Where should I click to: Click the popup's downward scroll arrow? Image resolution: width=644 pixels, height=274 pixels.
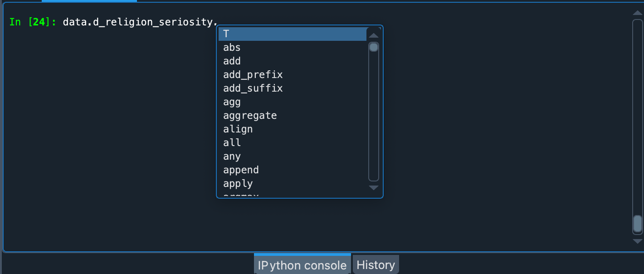(373, 187)
